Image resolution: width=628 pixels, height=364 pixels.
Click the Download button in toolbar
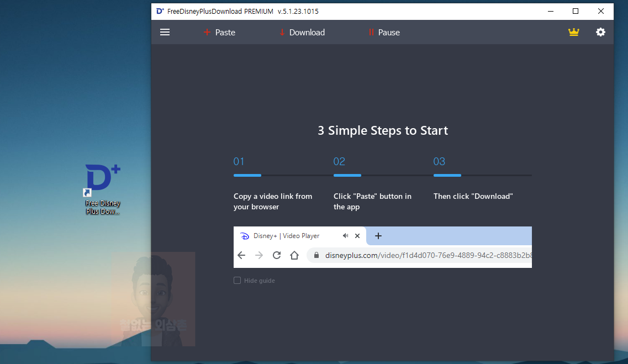tap(302, 33)
